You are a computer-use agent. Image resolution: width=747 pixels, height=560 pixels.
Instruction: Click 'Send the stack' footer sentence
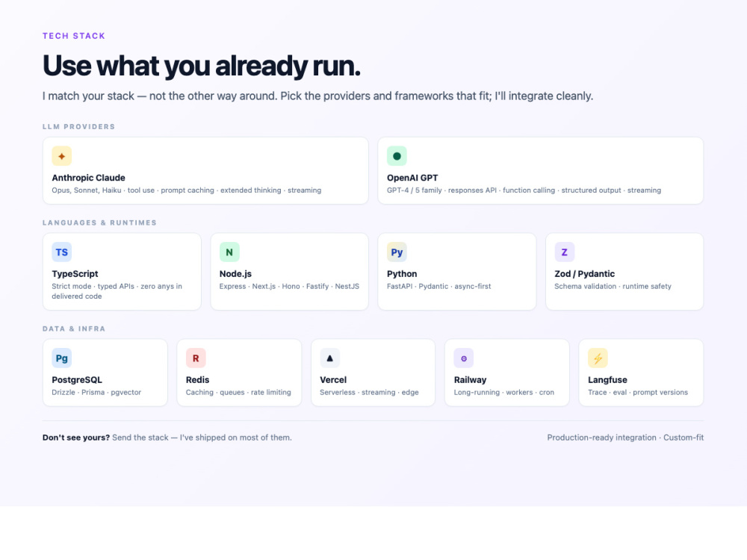point(202,438)
